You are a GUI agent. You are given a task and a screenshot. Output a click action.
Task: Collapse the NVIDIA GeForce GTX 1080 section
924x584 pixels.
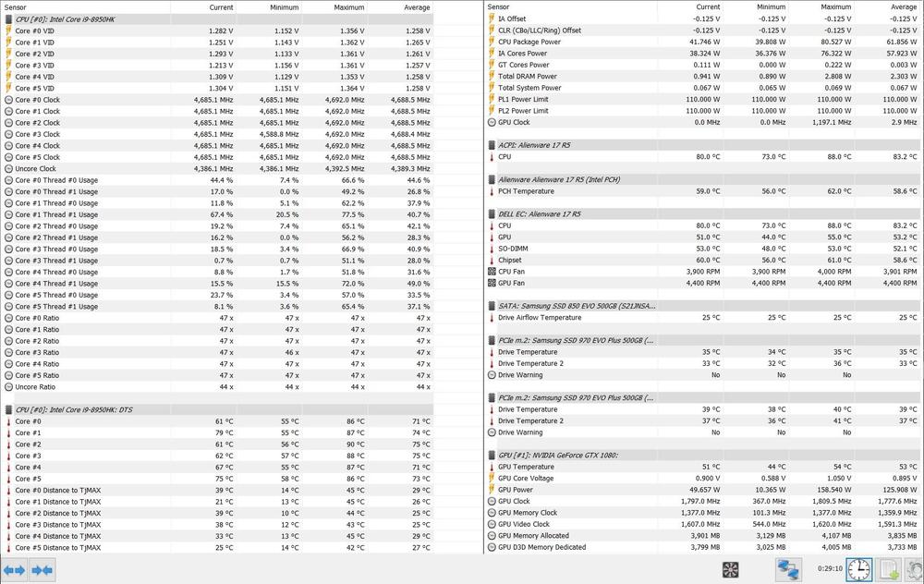[x=491, y=454]
